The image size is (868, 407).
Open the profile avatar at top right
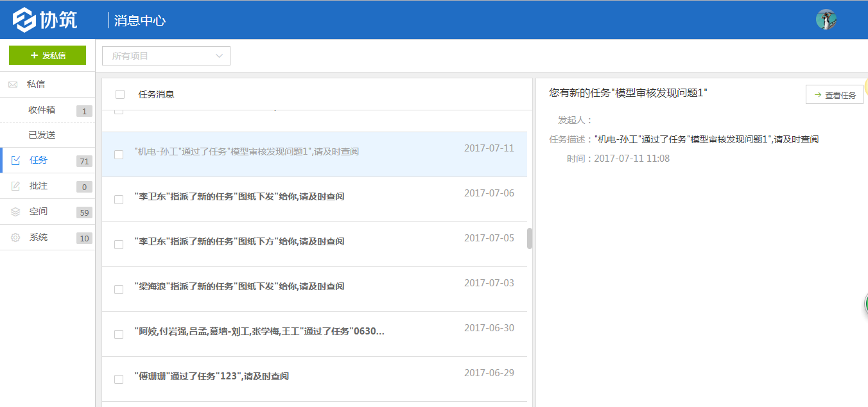tap(826, 19)
